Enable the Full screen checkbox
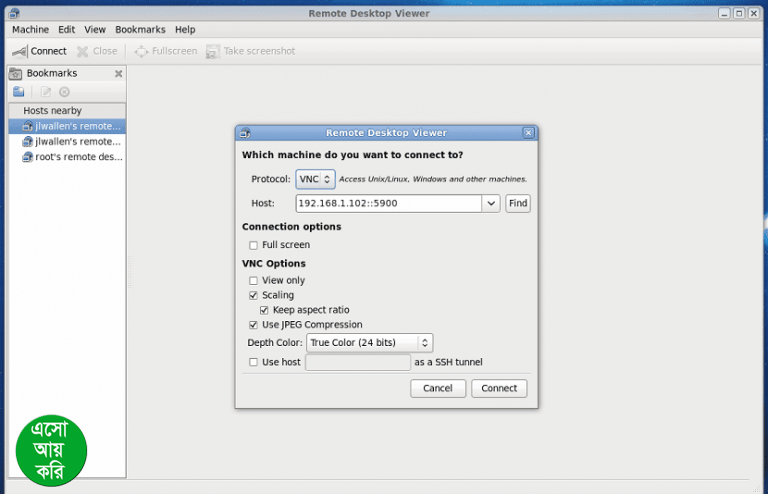768x494 pixels. tap(254, 245)
